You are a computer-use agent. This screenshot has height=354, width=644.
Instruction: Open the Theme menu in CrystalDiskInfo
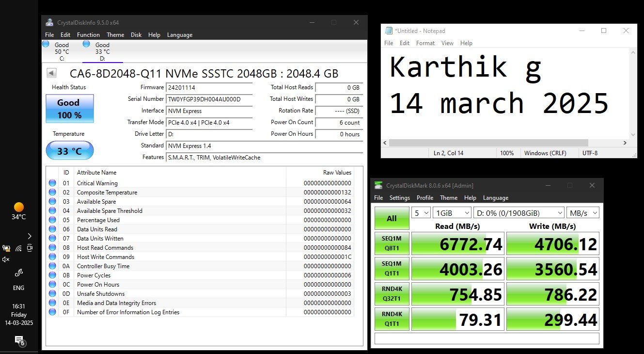(x=115, y=35)
